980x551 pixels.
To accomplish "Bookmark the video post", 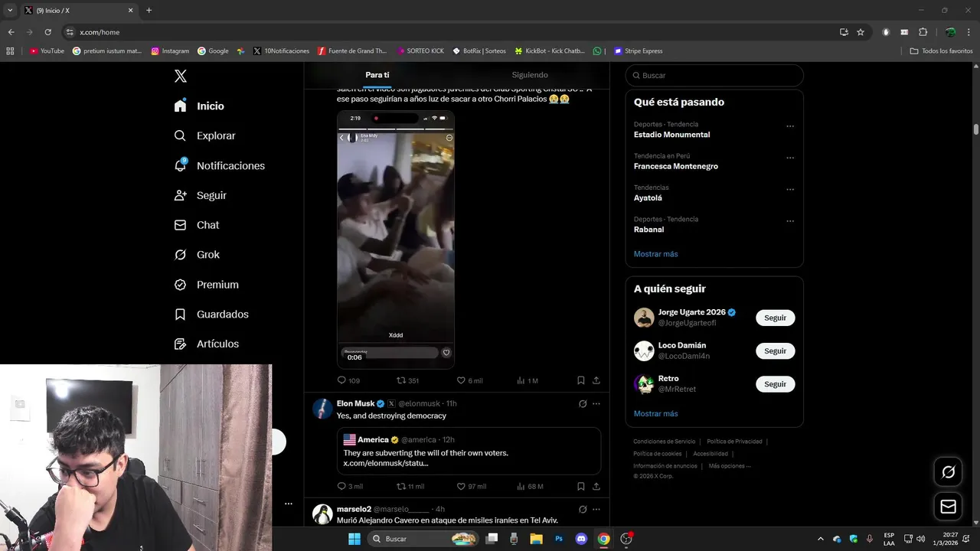I will (581, 380).
